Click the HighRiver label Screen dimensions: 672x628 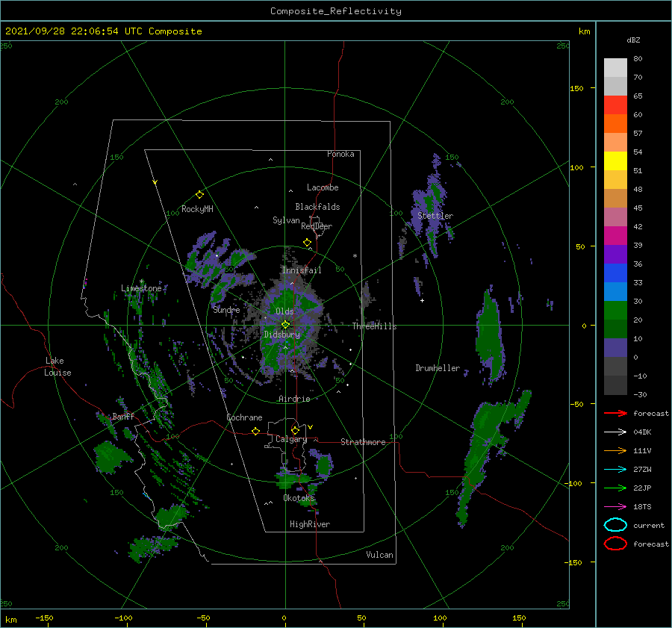[310, 524]
